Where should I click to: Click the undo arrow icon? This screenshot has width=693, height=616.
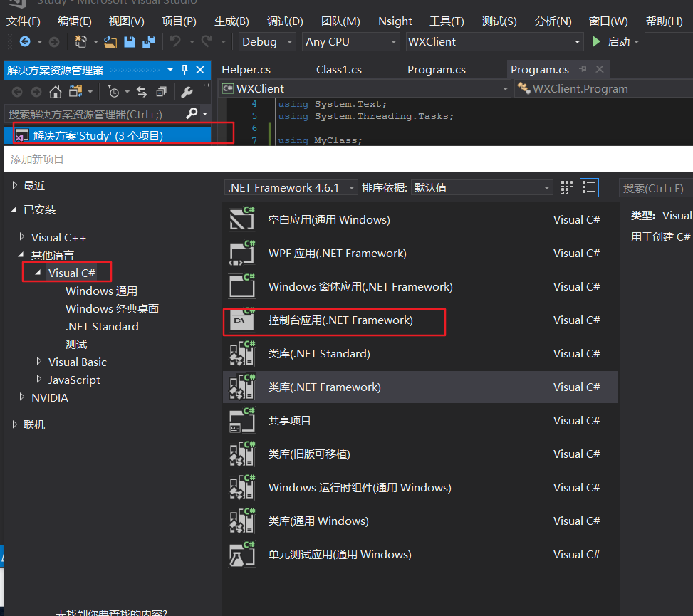[x=175, y=41]
